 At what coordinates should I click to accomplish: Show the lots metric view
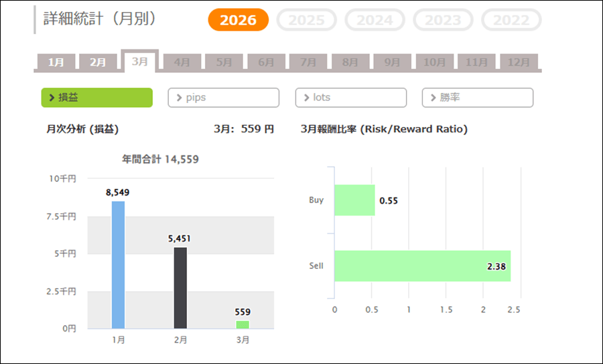click(x=350, y=98)
